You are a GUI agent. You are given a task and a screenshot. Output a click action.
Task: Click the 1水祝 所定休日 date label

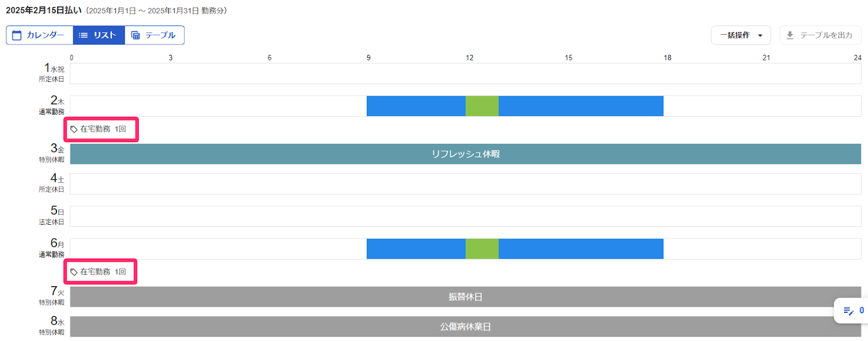coord(52,73)
